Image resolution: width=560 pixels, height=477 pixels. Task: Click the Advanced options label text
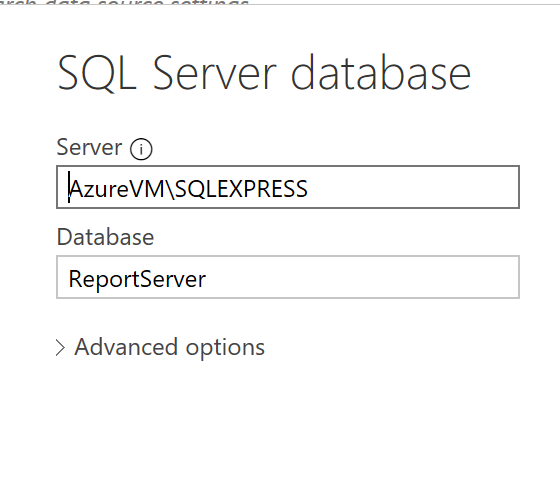[169, 347]
